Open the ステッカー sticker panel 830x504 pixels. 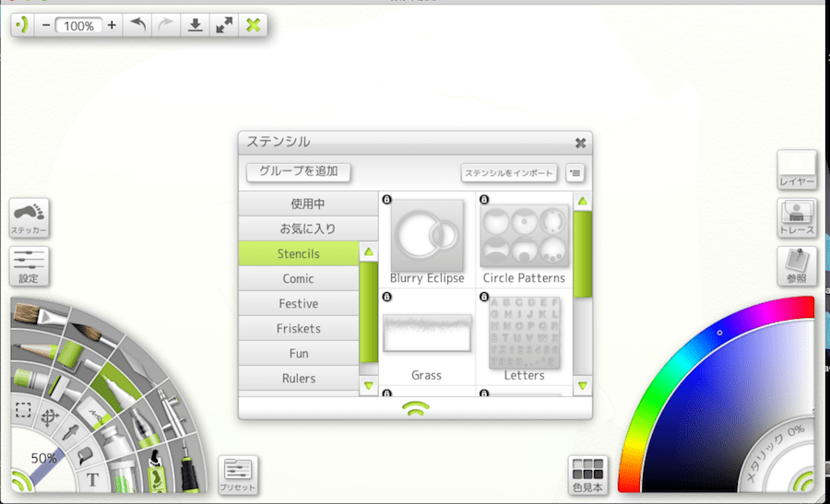[30, 217]
